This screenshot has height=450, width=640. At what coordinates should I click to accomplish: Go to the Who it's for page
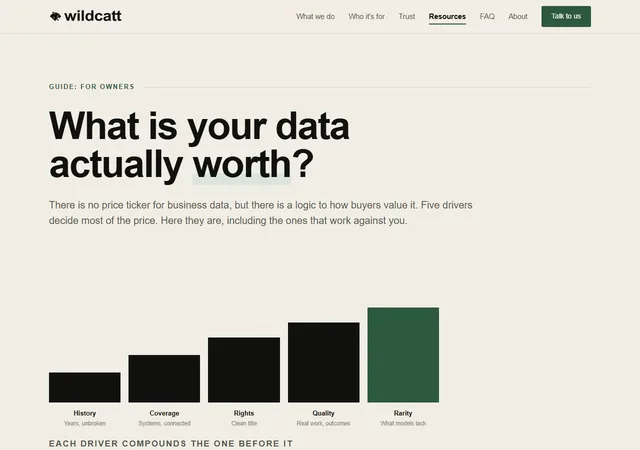point(367,16)
